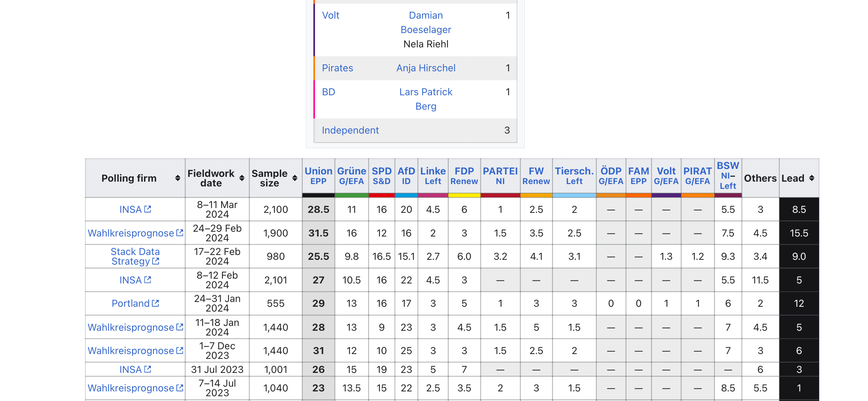Click the Pirates party link
Screen dimensions: 868x401
[x=337, y=68]
